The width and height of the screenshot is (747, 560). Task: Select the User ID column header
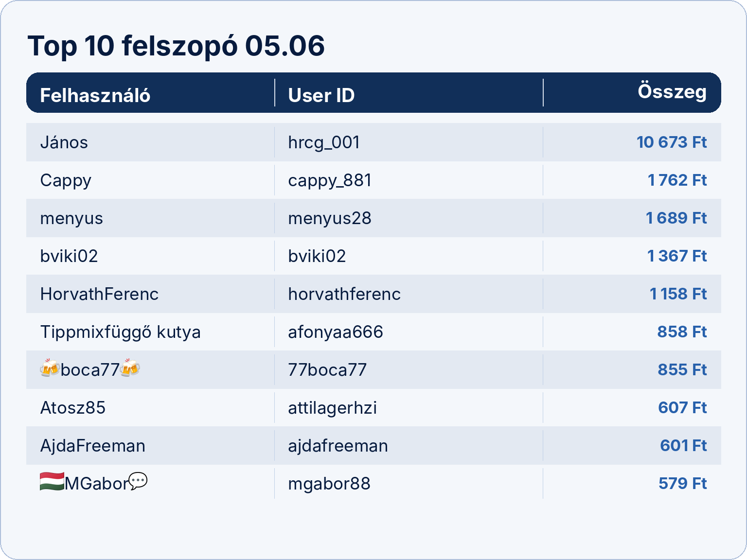(x=321, y=95)
